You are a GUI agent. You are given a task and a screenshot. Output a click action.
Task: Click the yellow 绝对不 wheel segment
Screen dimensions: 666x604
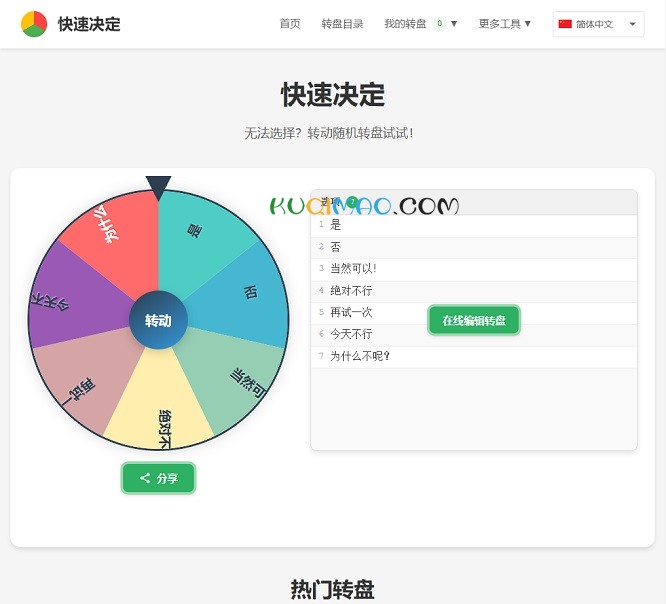tap(159, 408)
